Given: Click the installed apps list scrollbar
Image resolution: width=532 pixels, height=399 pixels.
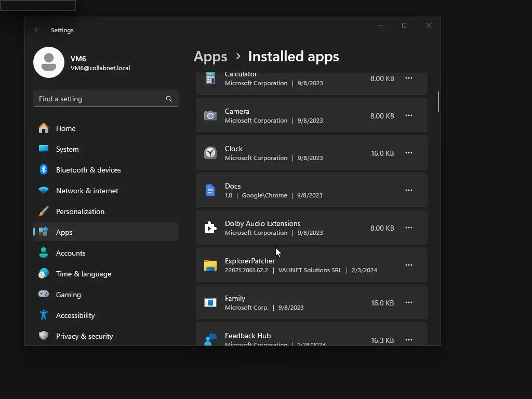Looking at the screenshot, I should tap(438, 101).
